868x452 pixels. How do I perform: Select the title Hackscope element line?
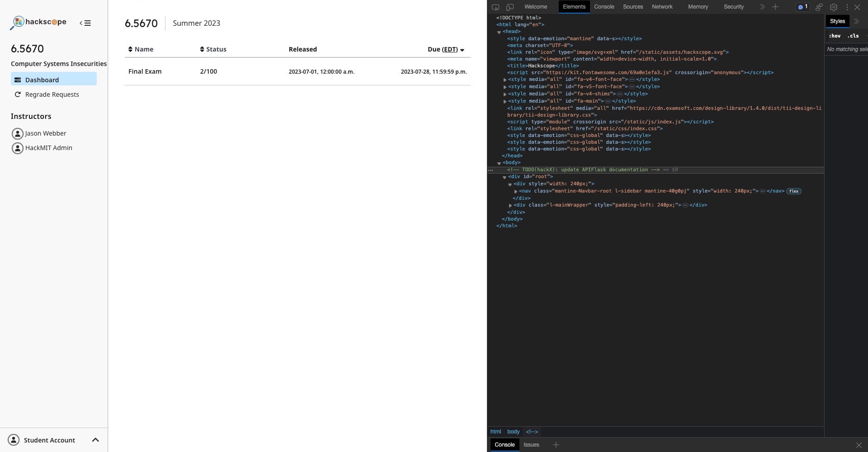543,66
